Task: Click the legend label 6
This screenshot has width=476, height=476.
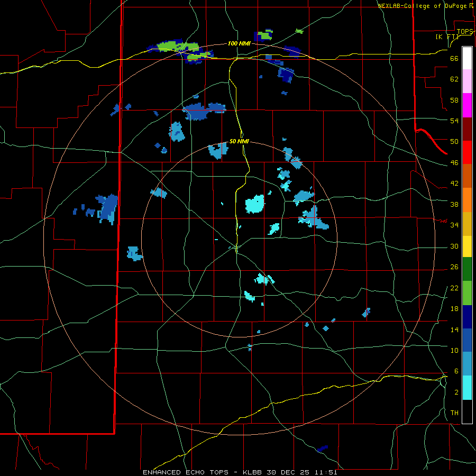Action: click(x=456, y=371)
